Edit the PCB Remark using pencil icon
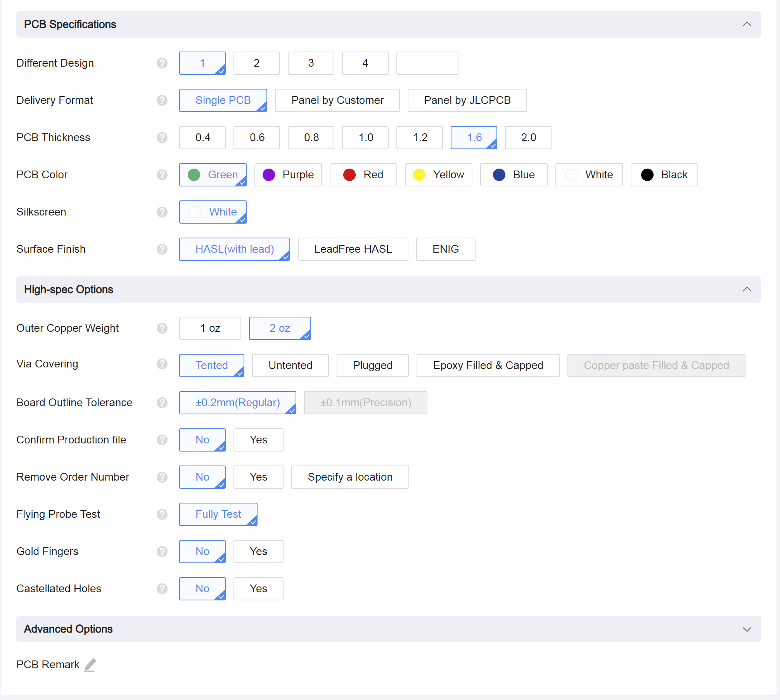 pyautogui.click(x=90, y=664)
